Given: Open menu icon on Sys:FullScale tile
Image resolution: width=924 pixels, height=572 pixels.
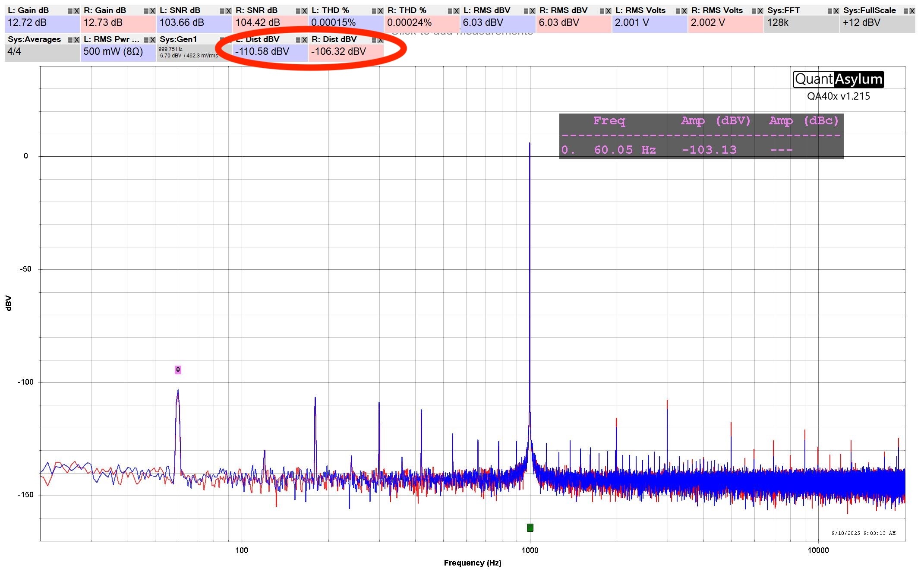Looking at the screenshot, I should [x=906, y=11].
